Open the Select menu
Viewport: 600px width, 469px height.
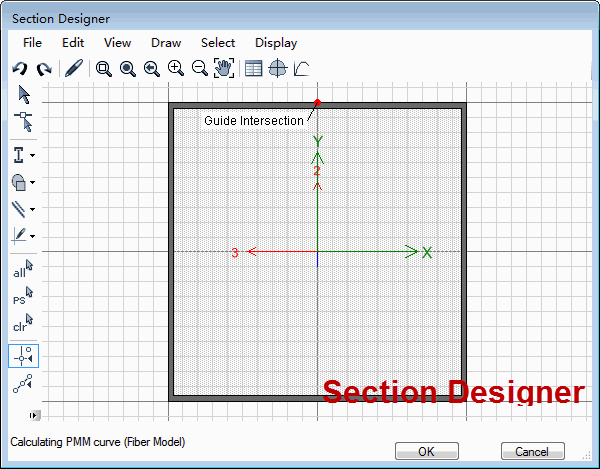[x=218, y=42]
